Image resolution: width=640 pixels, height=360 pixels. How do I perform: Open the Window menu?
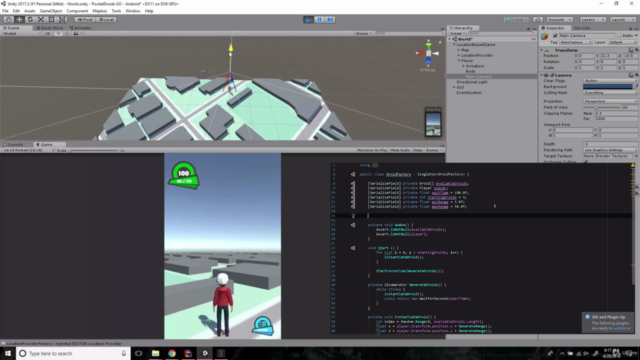pos(133,11)
